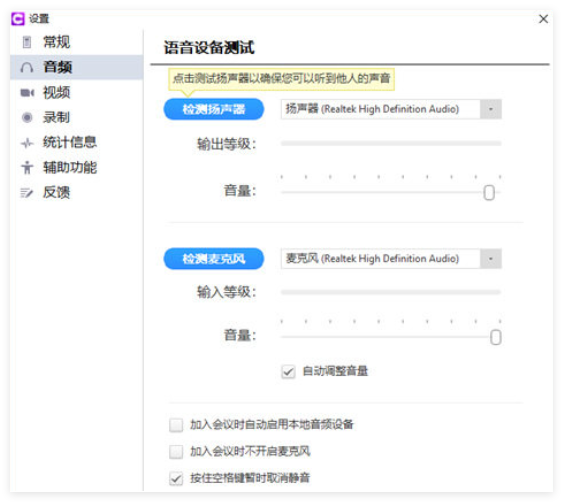This screenshot has height=502, width=563.
Task: Click the Accessibility (辅助功能) person icon
Action: 27,167
